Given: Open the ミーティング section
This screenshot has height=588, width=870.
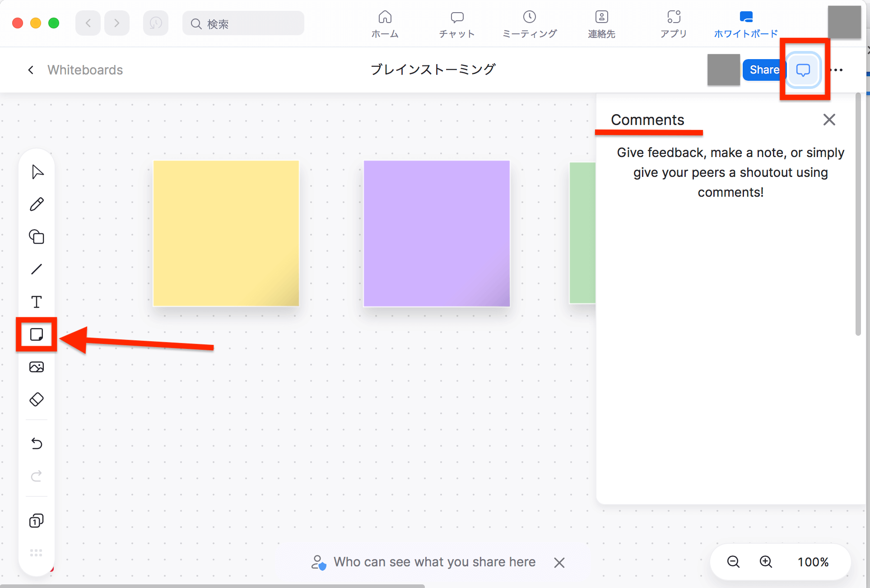Looking at the screenshot, I should pos(529,23).
